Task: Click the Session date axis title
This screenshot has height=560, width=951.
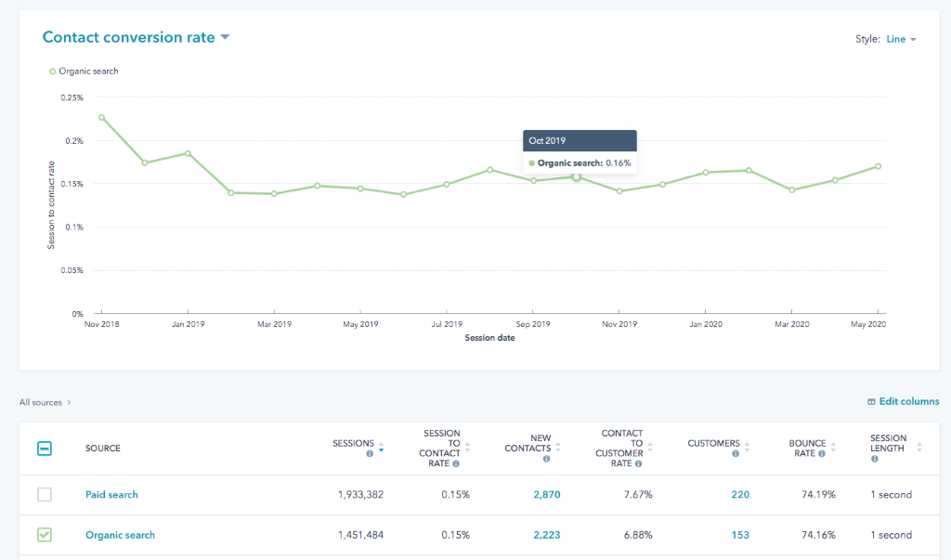Action: click(490, 338)
